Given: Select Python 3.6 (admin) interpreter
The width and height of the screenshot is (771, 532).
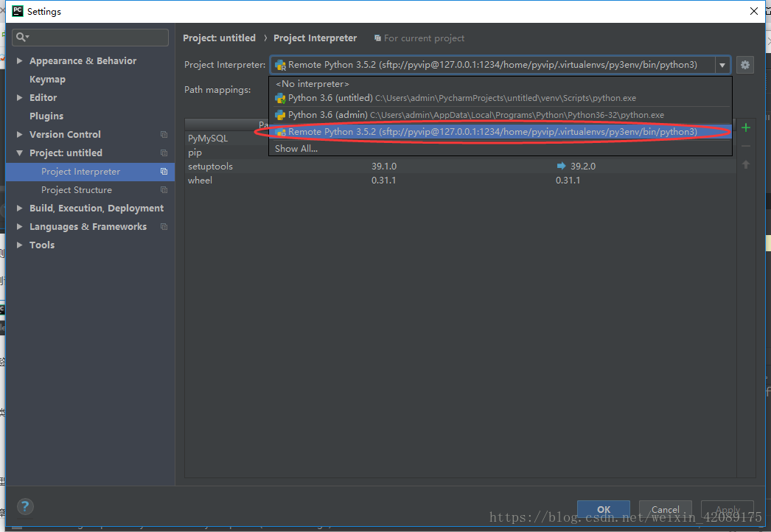Looking at the screenshot, I should (x=500, y=114).
